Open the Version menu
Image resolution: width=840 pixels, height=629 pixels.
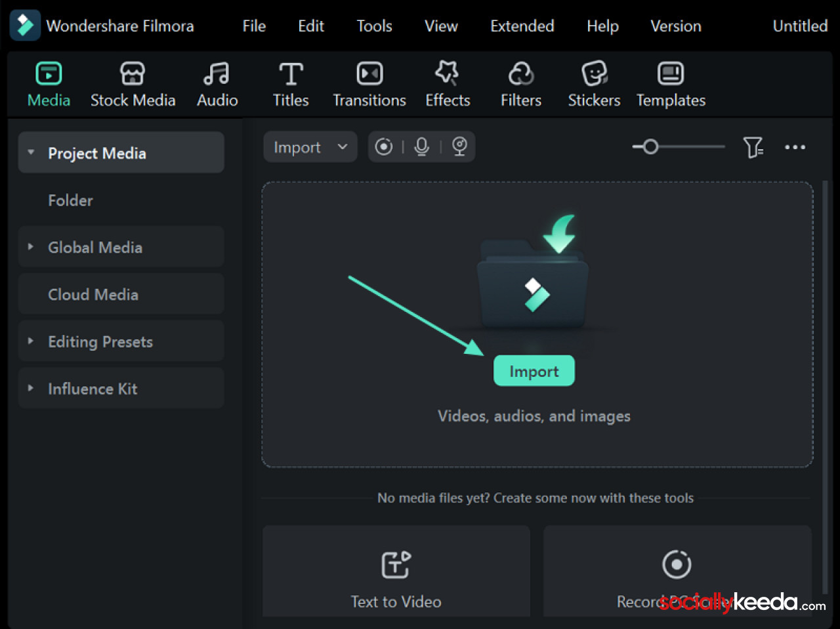[x=676, y=26]
